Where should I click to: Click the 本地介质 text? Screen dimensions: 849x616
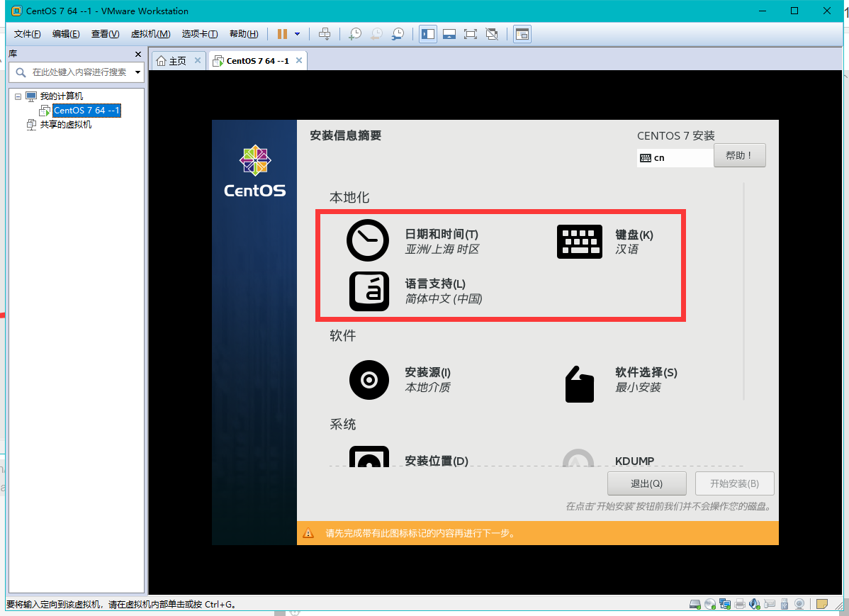[x=428, y=387]
